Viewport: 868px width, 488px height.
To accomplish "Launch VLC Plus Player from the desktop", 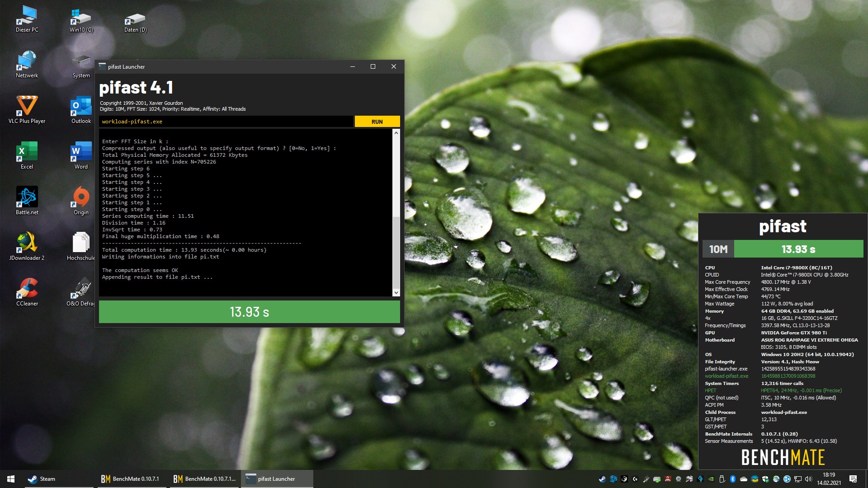I will 27,110.
